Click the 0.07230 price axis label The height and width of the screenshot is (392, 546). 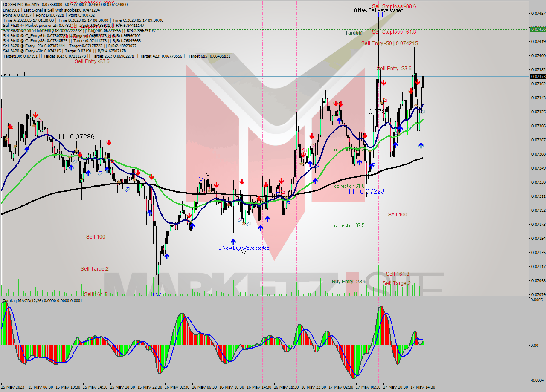pos(538,182)
